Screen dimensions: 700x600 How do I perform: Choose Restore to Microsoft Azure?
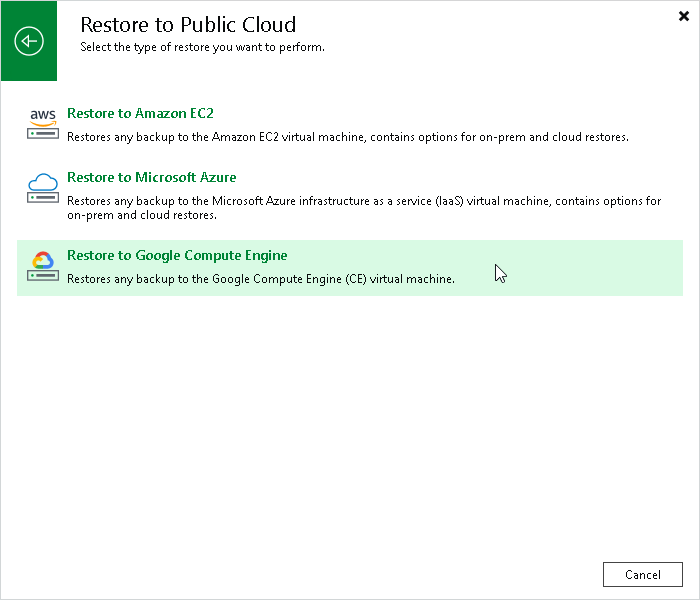(x=151, y=177)
